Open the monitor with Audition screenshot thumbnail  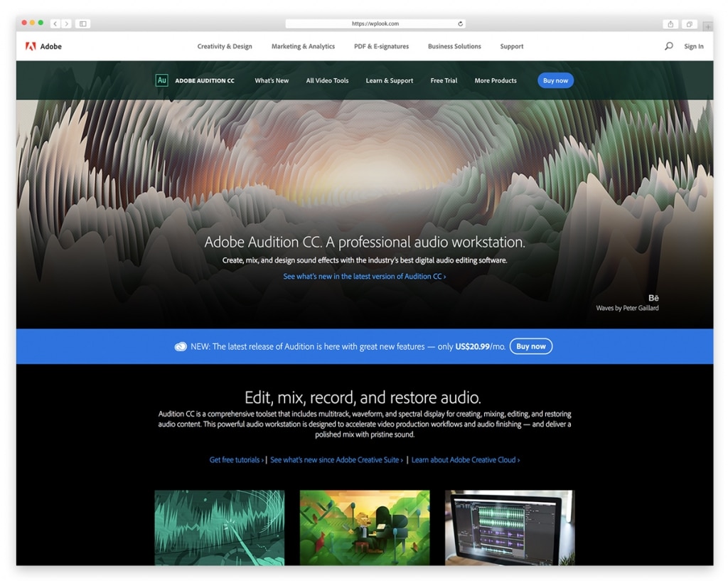click(x=510, y=528)
